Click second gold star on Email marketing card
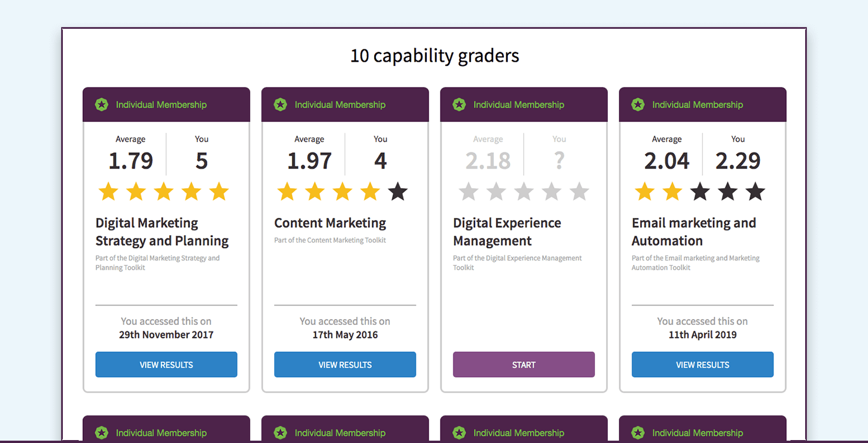 pyautogui.click(x=672, y=192)
